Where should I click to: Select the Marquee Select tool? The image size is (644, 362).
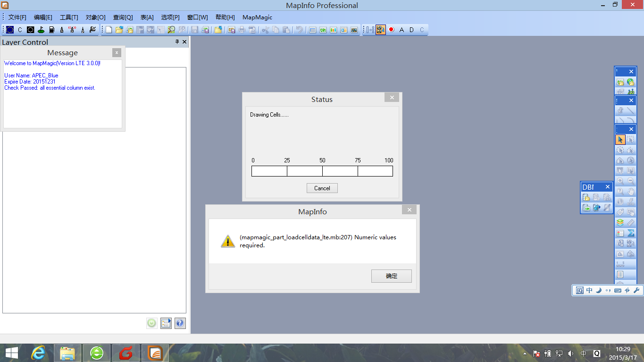(x=630, y=140)
